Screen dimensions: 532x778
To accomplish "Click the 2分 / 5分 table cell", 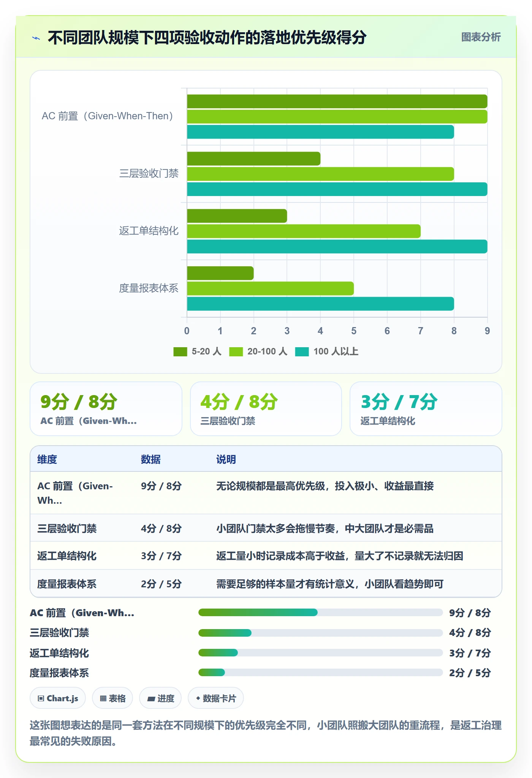I will pos(161,584).
